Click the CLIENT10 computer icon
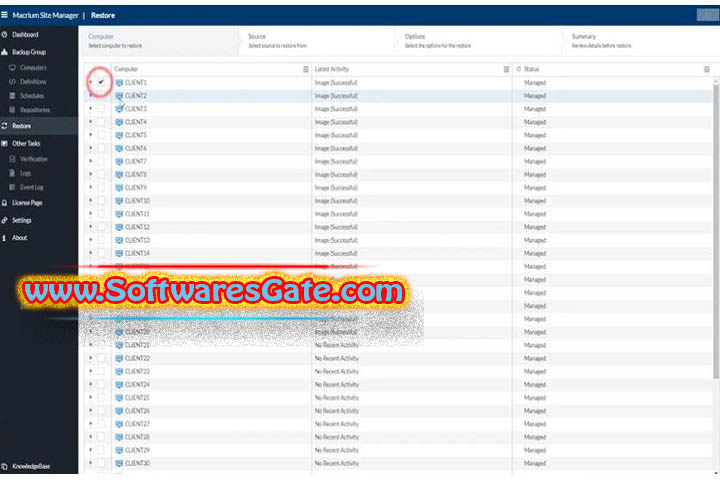 pos(119,201)
